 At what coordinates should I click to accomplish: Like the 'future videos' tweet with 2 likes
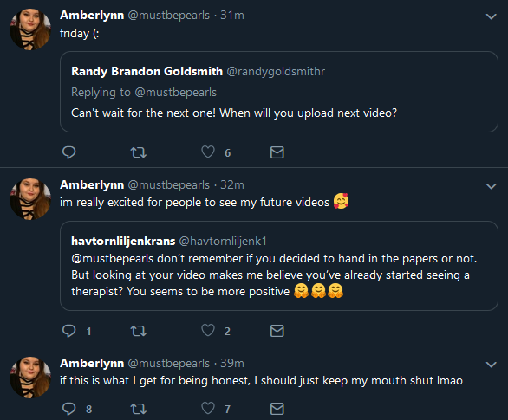point(208,330)
